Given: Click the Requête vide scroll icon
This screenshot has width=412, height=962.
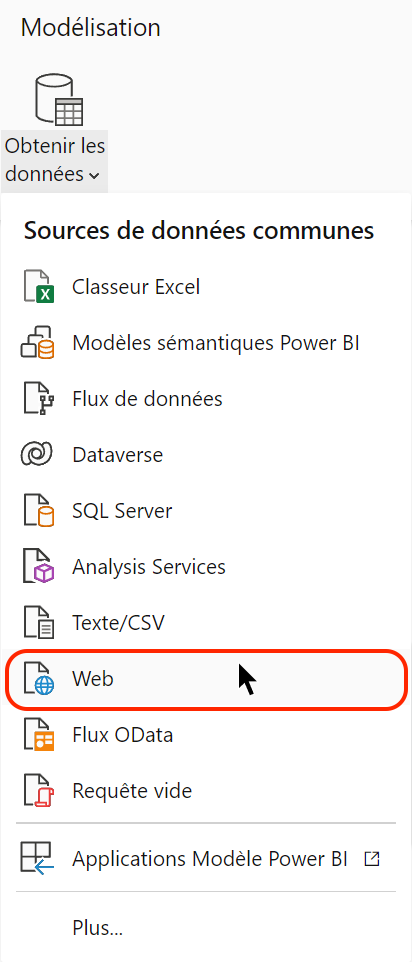Looking at the screenshot, I should [x=39, y=791].
